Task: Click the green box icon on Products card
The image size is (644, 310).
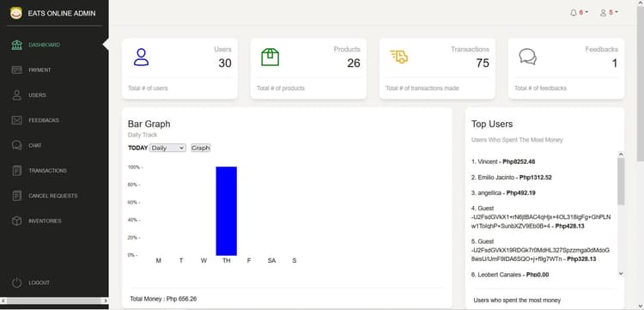Action: 270,57
